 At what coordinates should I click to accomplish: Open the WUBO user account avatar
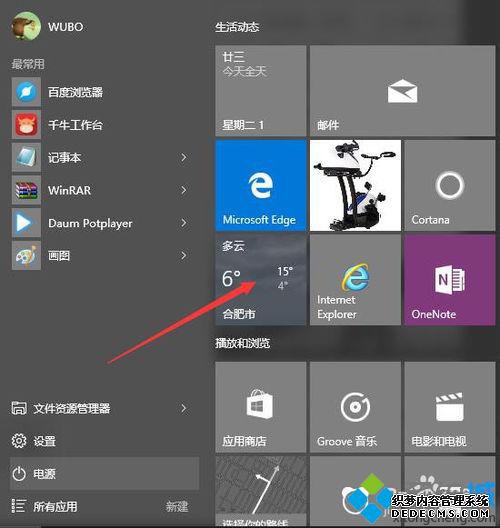tap(26, 26)
